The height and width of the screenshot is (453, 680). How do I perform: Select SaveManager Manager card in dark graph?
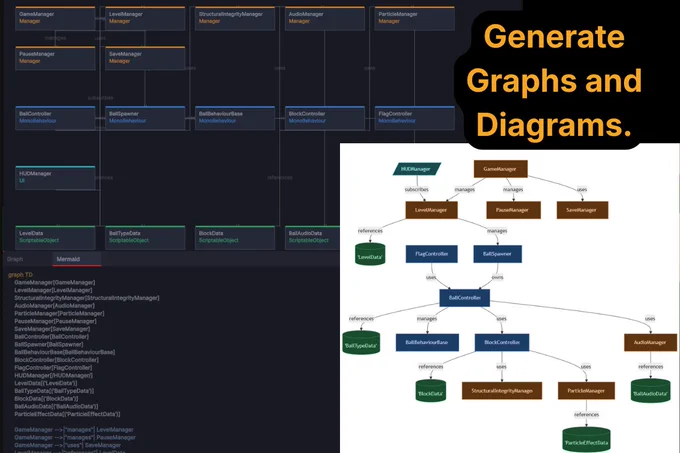pyautogui.click(x=145, y=58)
